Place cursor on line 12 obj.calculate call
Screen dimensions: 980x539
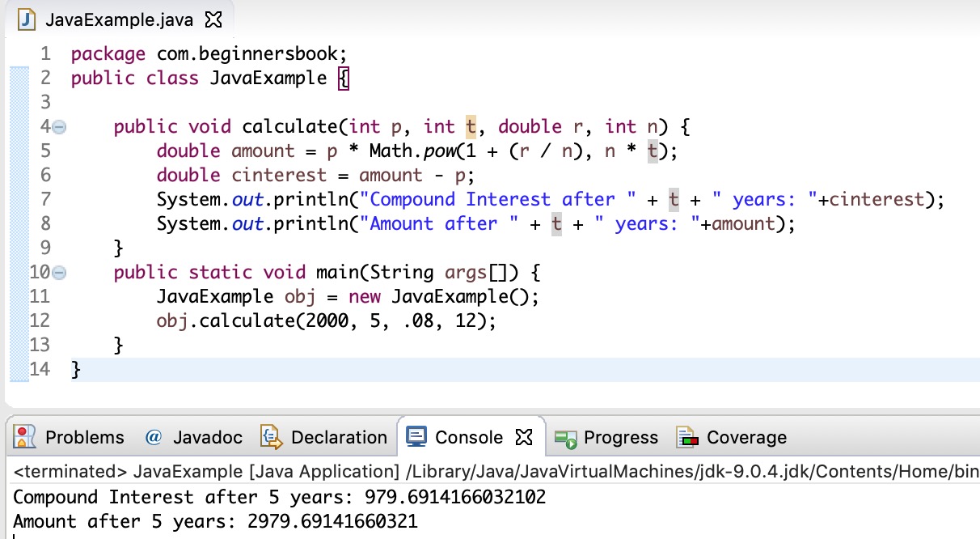tap(323, 320)
